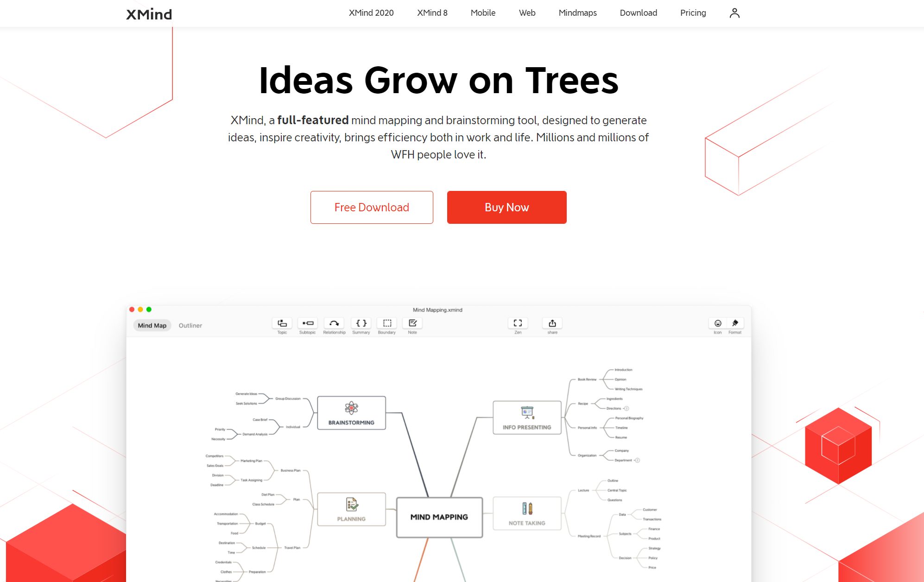Click the yellow minimize dot of mockup window
924x582 pixels.
point(140,310)
